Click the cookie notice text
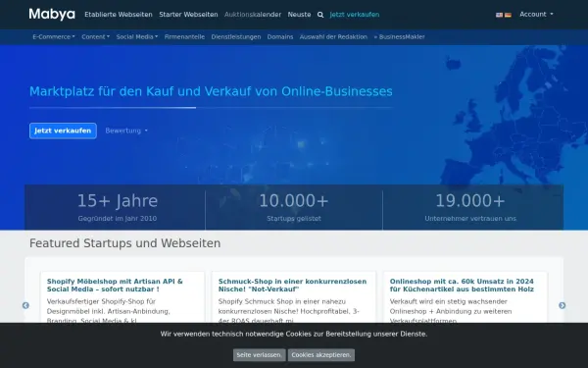 click(x=294, y=334)
